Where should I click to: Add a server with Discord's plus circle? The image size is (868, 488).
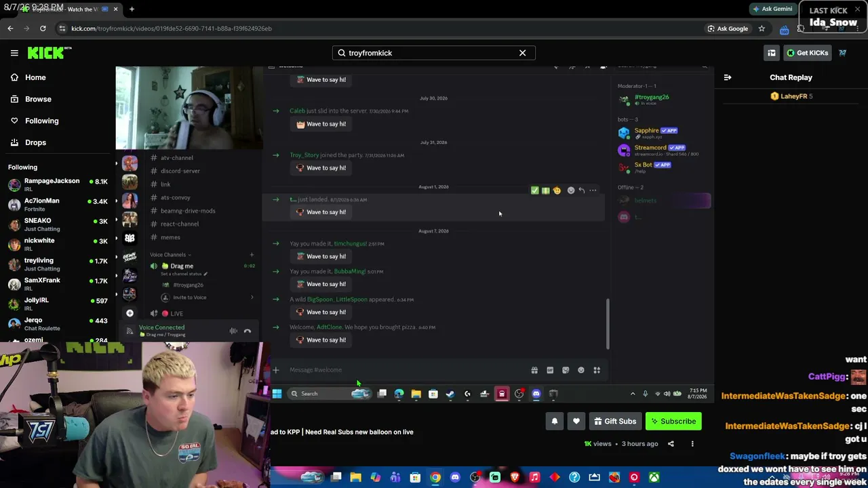tap(130, 313)
